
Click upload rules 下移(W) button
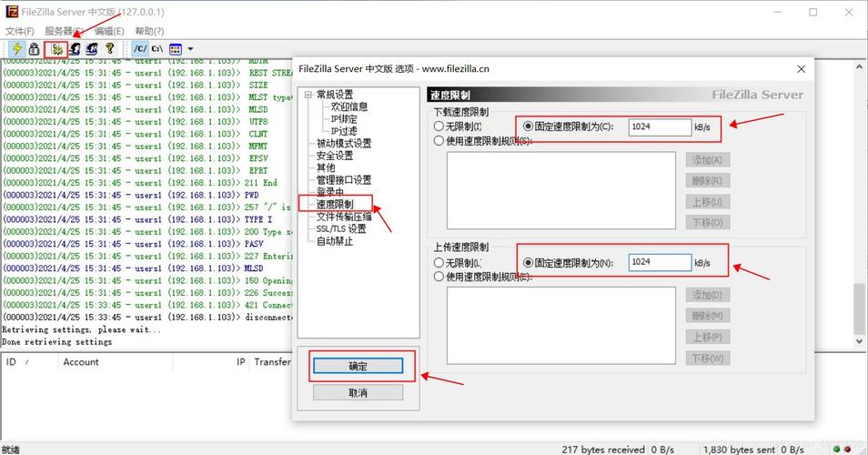708,359
